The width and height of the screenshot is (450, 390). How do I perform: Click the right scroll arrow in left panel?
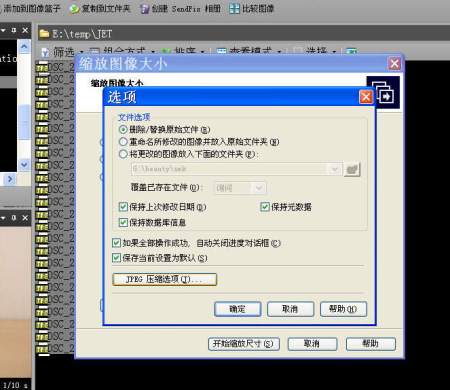pos(10,179)
